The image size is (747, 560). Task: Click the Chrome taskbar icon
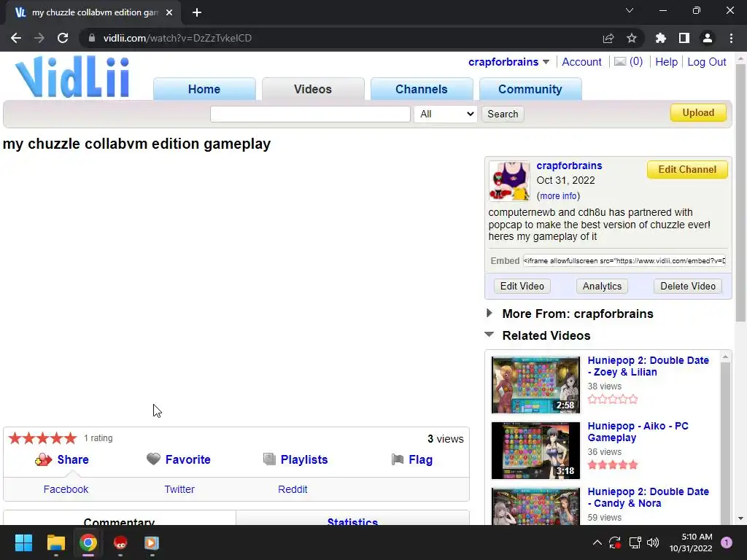point(88,542)
